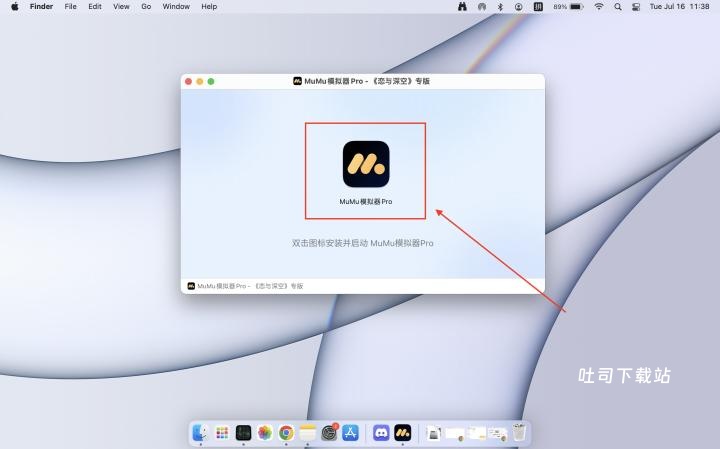Open the Bluetooth status menu

pos(501,6)
